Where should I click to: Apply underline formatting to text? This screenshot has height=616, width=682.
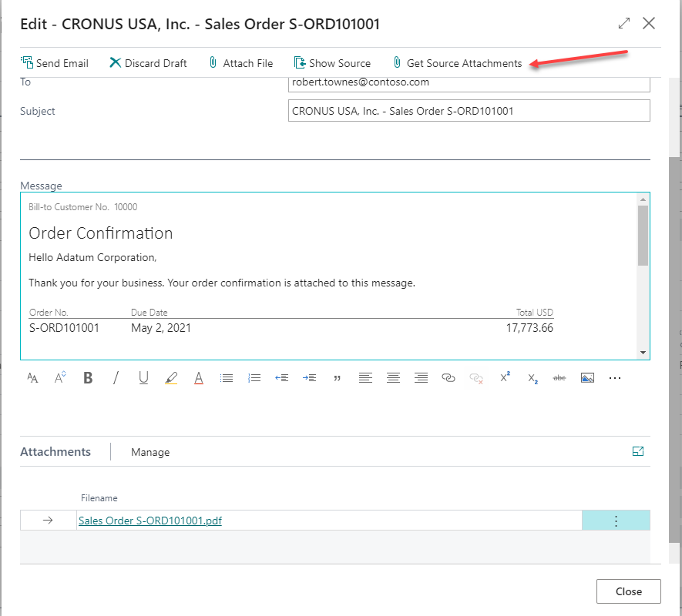[x=143, y=377]
